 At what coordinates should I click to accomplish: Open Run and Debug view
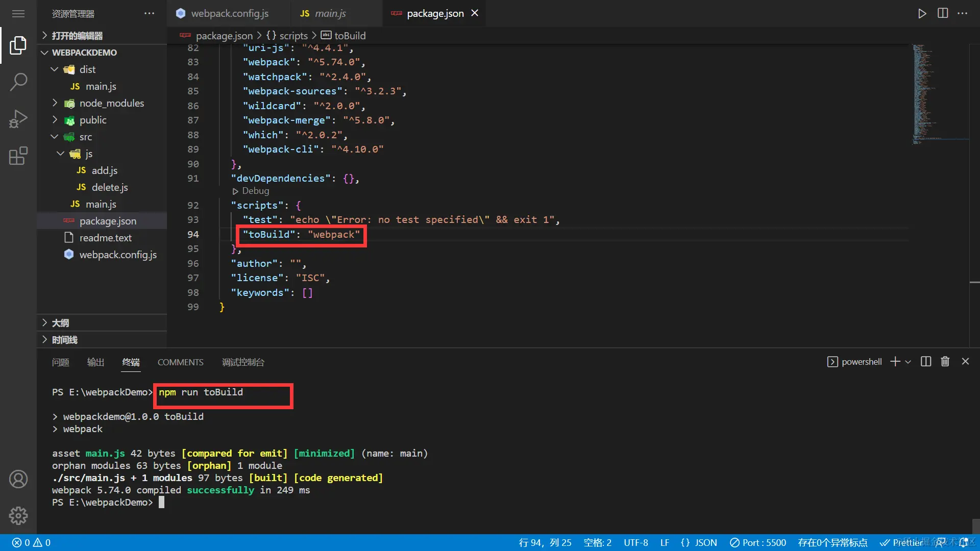click(18, 119)
